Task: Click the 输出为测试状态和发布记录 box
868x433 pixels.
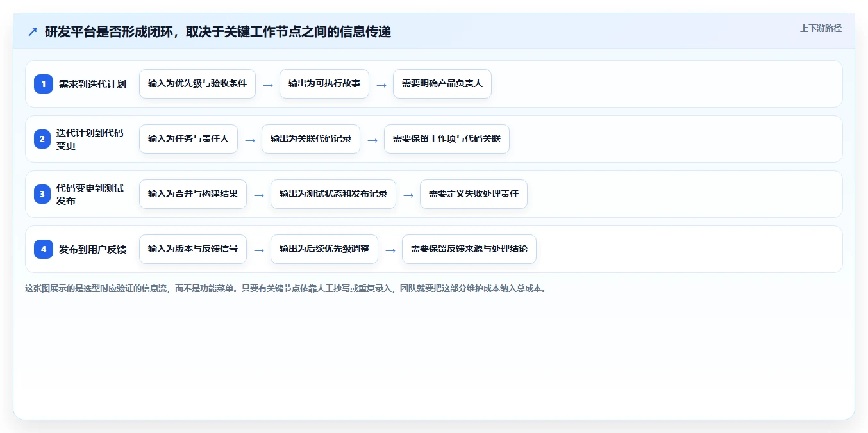Action: (333, 194)
